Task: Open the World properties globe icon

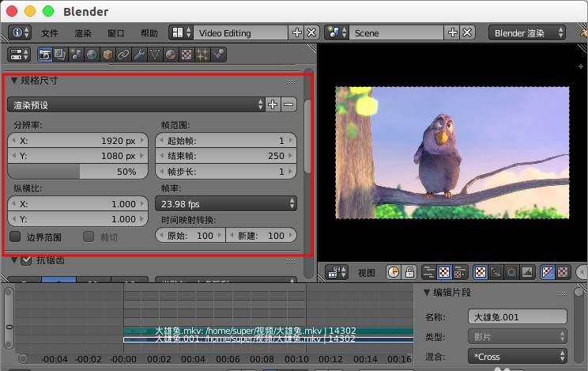Action: coord(92,55)
